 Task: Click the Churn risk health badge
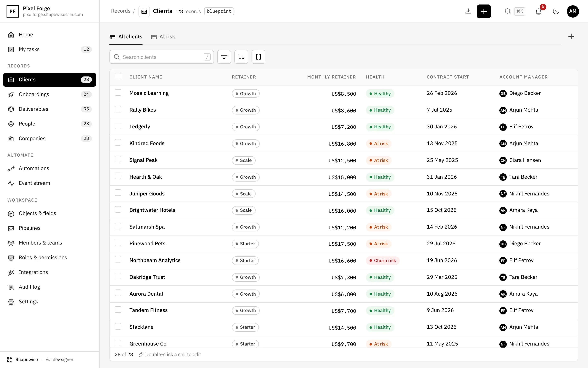(x=382, y=261)
